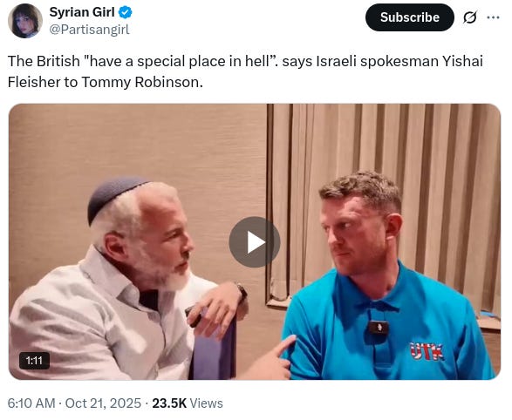Play the video with center play button
512x420 pixels.
[255, 242]
